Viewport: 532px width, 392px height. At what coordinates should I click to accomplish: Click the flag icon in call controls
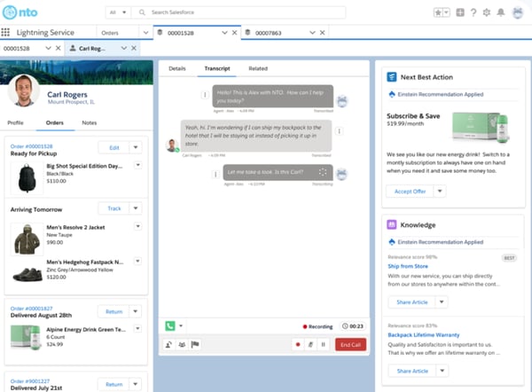194,344
